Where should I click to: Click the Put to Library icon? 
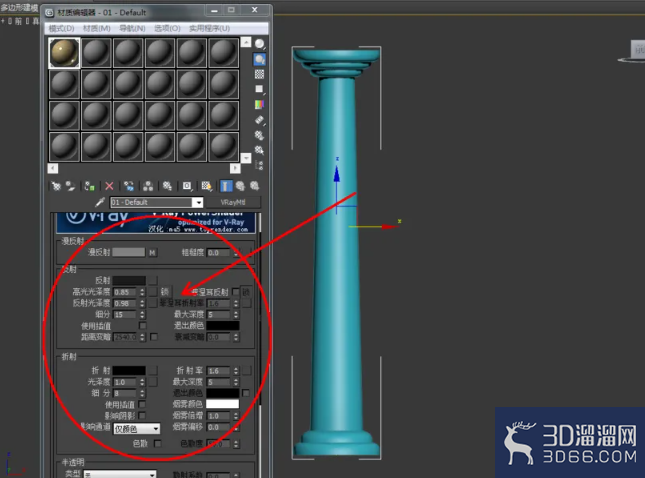[x=167, y=186]
